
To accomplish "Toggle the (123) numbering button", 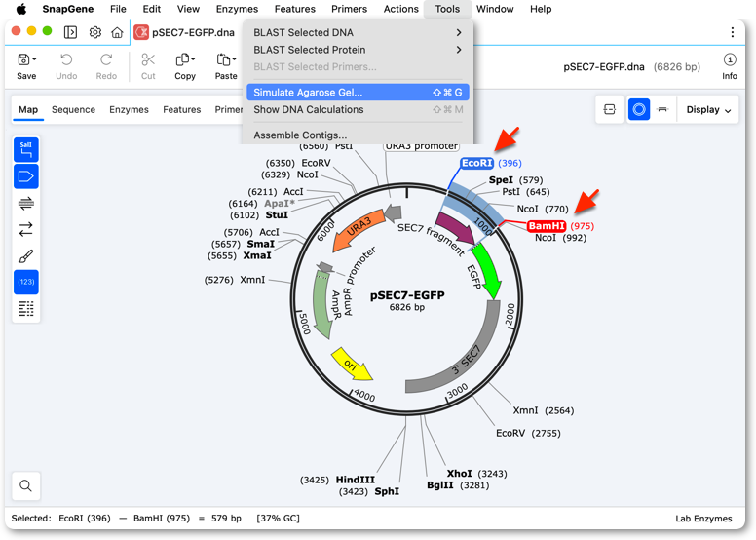I will pos(26,282).
